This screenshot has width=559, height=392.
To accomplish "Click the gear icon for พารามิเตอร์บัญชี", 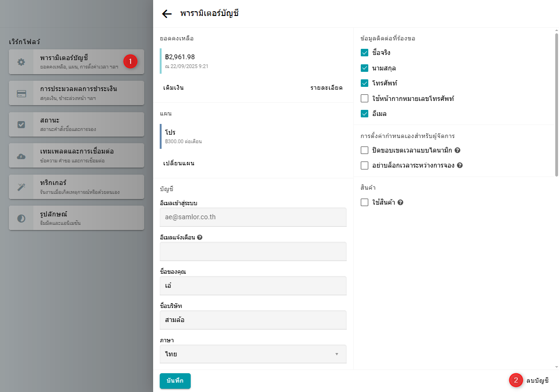I will (x=21, y=62).
